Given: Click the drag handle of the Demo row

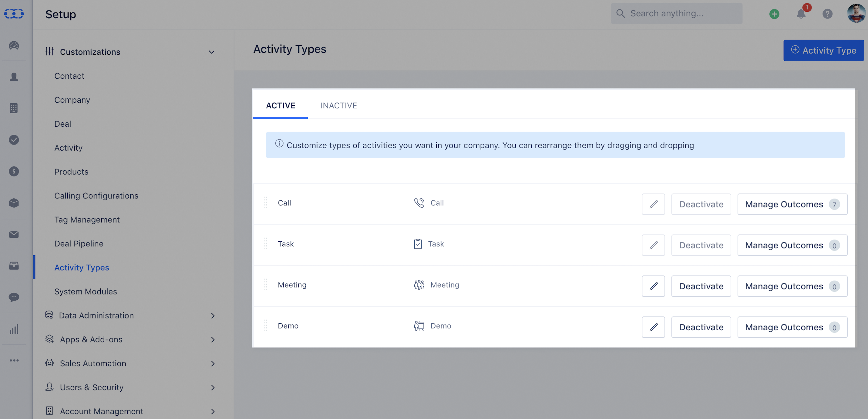Looking at the screenshot, I should click(x=266, y=325).
